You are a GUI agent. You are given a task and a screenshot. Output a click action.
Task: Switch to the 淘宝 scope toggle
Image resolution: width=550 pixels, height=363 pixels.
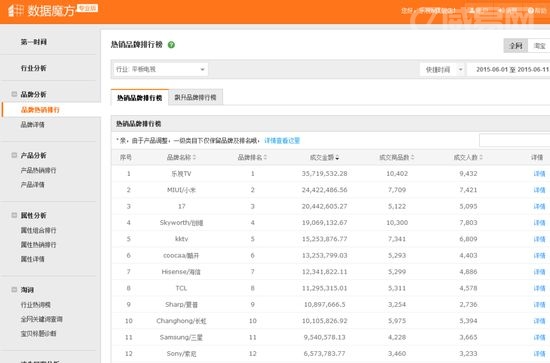click(x=539, y=46)
